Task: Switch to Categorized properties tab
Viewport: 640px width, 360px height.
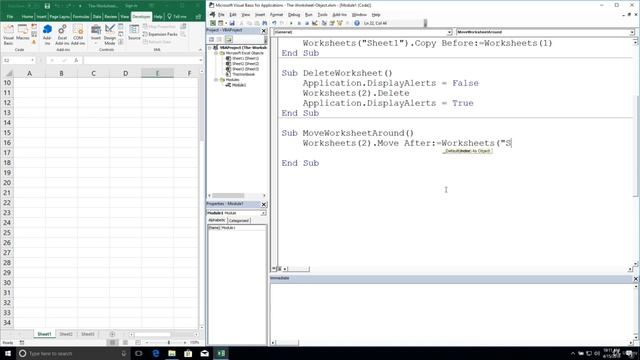Action: (238, 220)
